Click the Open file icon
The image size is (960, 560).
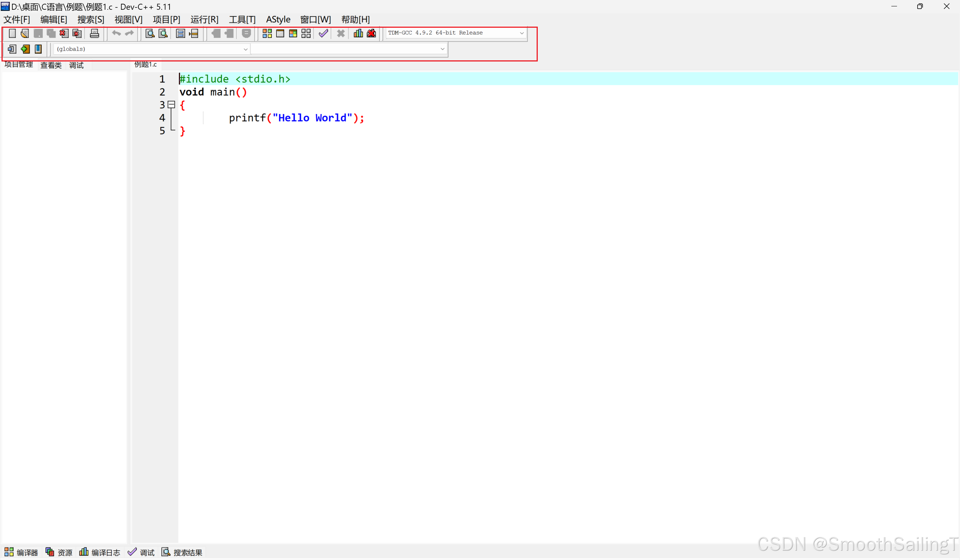(25, 33)
